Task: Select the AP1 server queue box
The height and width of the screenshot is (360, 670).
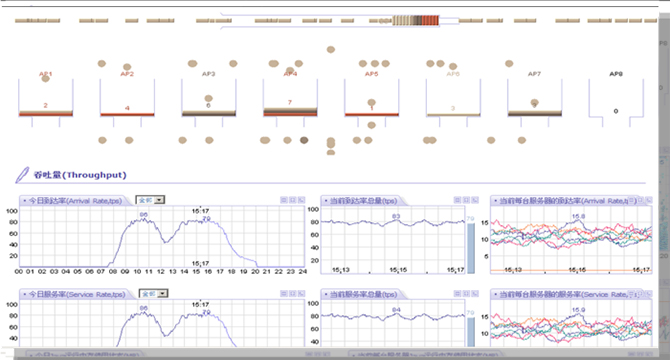Action: [46, 97]
